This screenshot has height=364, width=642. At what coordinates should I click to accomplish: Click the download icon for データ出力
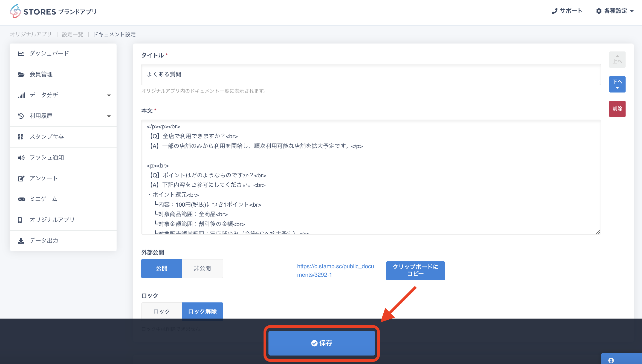(x=21, y=241)
